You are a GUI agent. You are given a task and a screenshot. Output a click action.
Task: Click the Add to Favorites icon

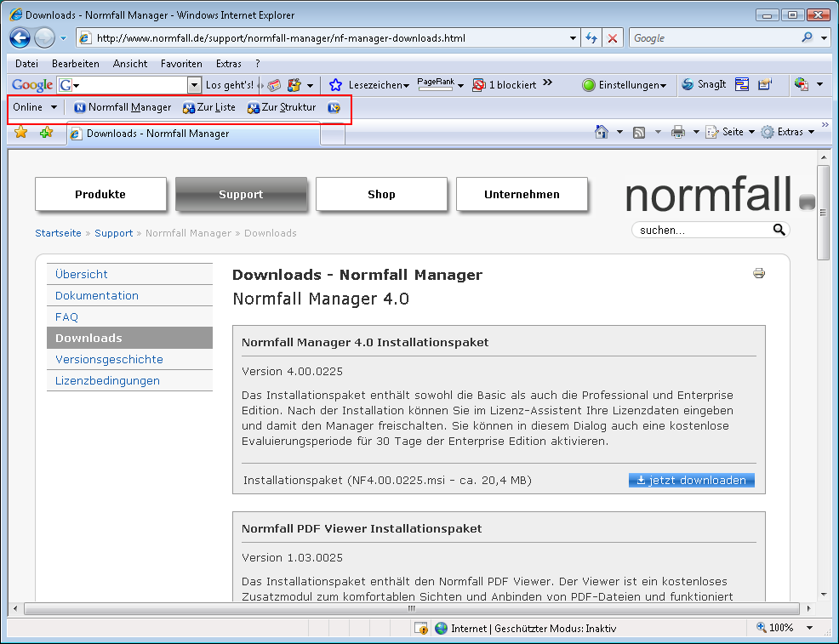(x=46, y=132)
